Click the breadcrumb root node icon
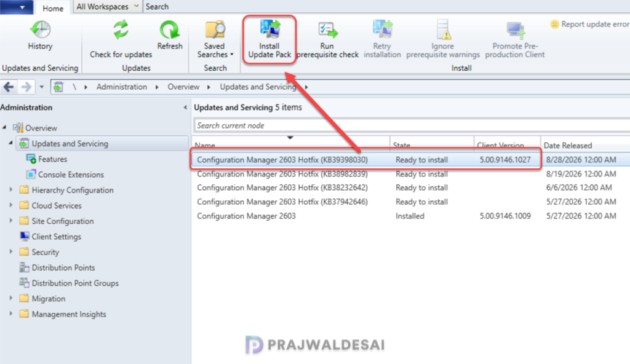 tap(58, 86)
